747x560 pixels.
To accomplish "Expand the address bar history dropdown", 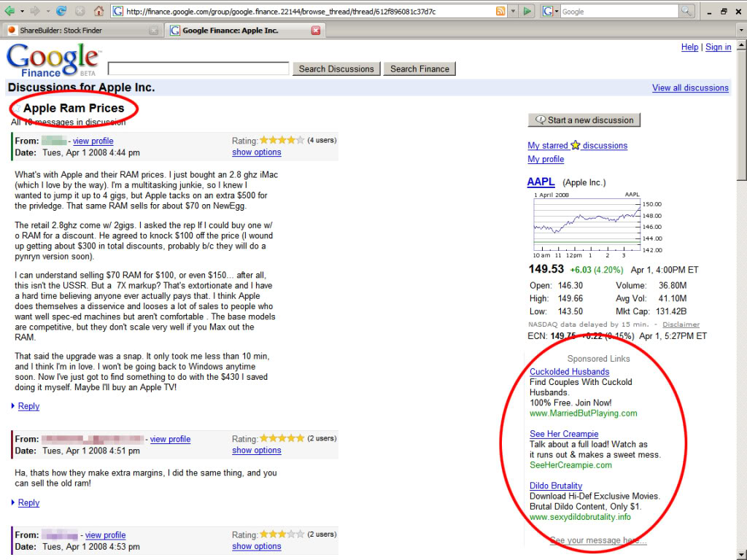I will tap(513, 11).
